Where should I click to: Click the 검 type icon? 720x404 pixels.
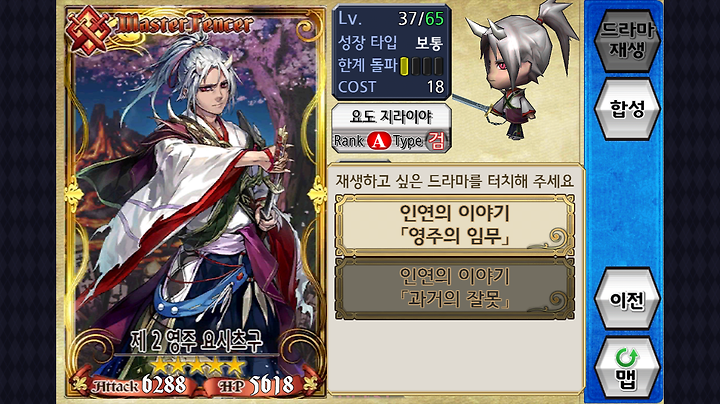[x=436, y=140]
